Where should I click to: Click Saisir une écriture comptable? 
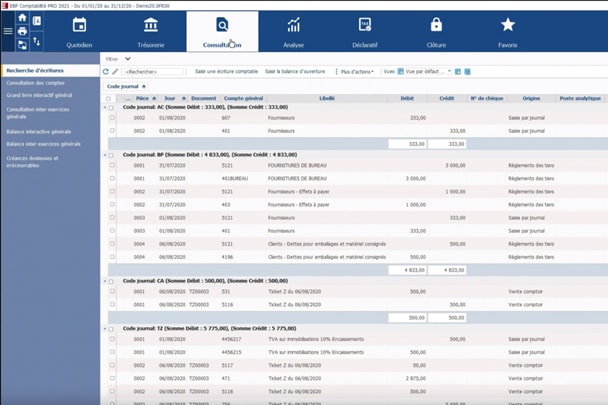coord(226,72)
